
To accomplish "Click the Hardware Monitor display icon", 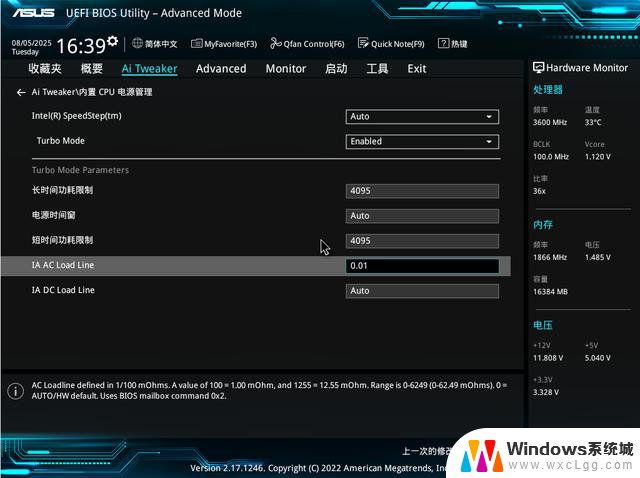I will tap(538, 68).
